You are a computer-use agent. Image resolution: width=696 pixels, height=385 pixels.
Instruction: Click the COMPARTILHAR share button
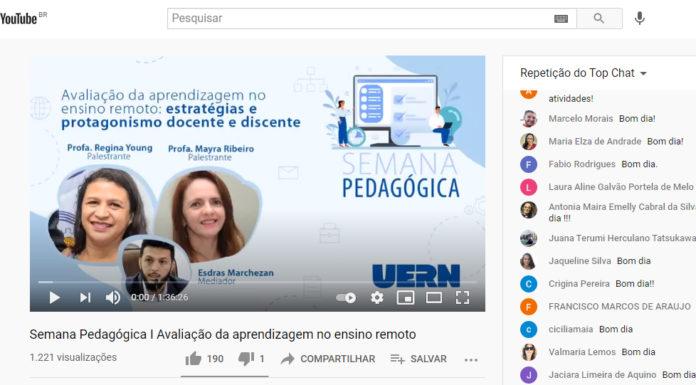pos(328,359)
